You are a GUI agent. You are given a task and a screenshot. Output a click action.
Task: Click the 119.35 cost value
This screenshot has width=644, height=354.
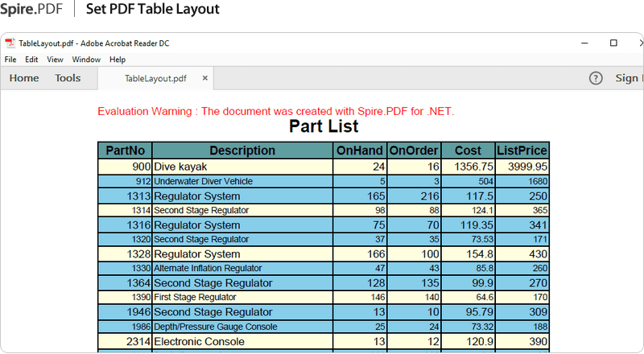point(477,225)
